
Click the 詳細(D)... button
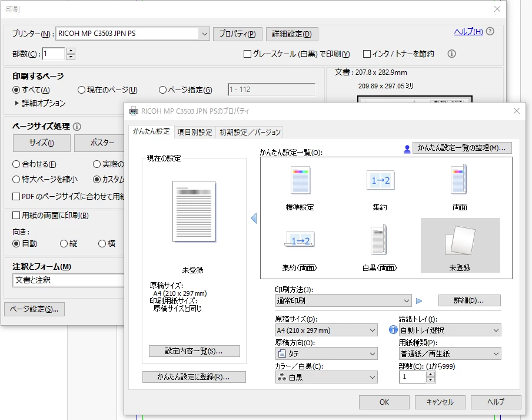[469, 300]
